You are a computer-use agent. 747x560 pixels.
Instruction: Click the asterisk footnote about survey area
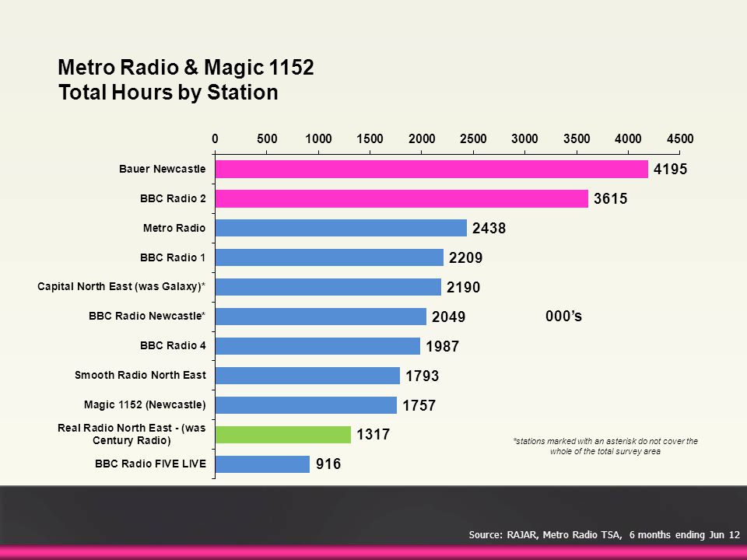pos(605,446)
